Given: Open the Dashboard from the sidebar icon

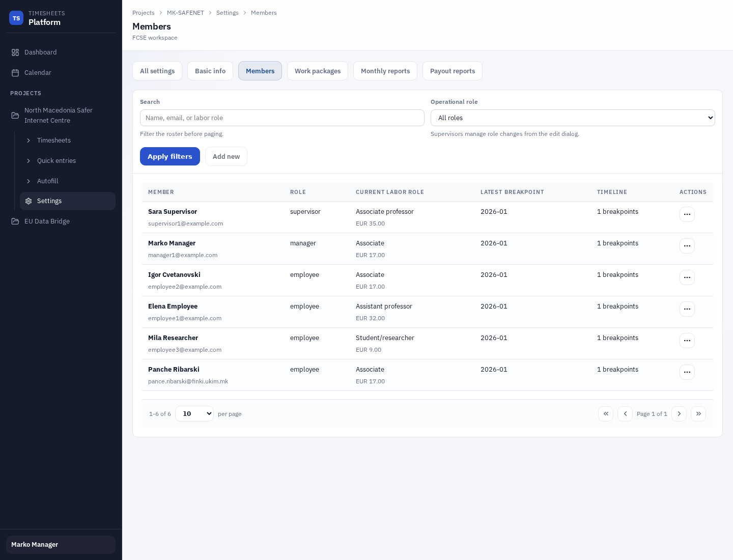Looking at the screenshot, I should point(15,52).
